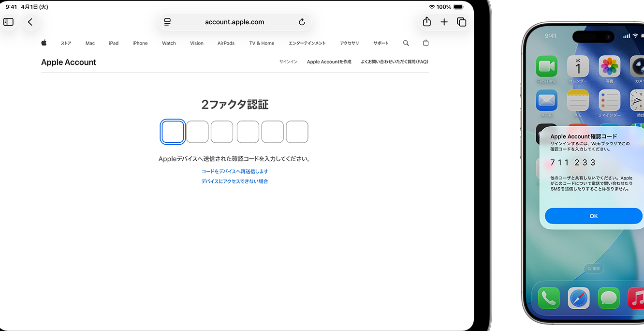Open the Photos app on the iPhone
Image resolution: width=644 pixels, height=331 pixels.
click(609, 66)
